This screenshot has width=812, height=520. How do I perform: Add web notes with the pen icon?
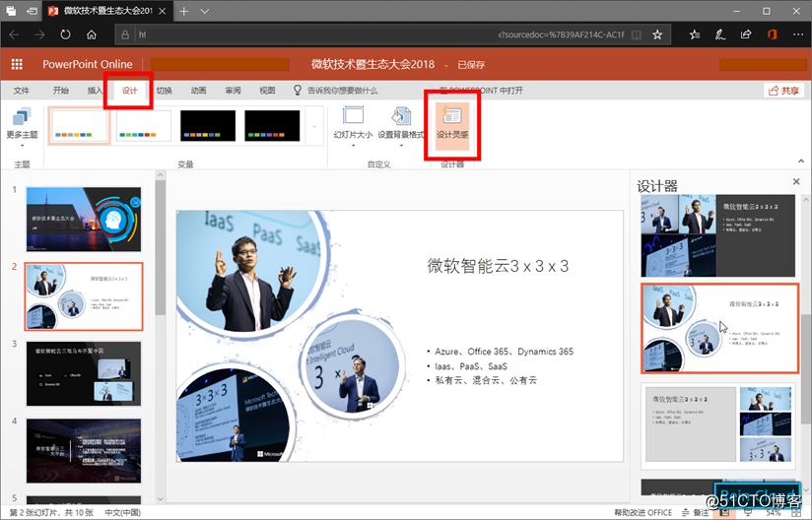click(x=719, y=34)
